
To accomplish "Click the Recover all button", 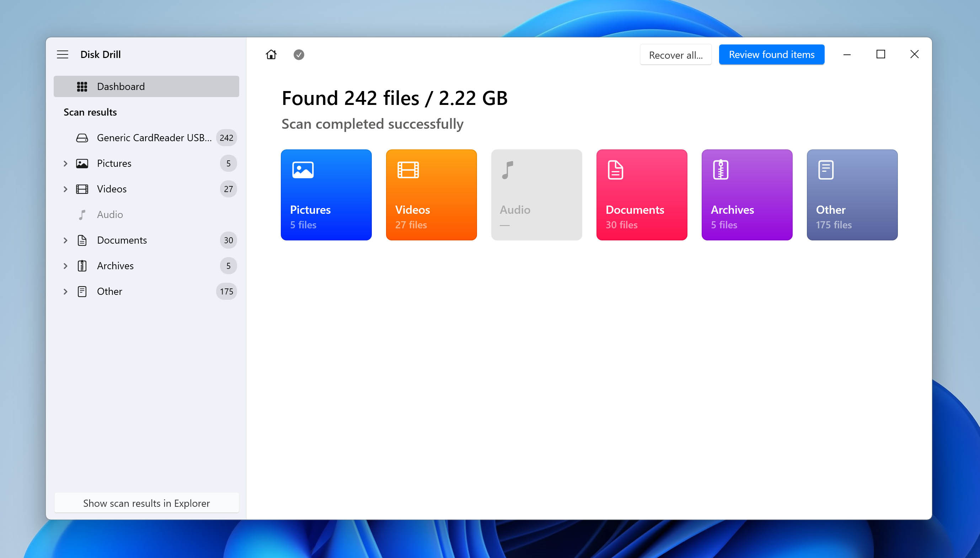I will coord(675,55).
